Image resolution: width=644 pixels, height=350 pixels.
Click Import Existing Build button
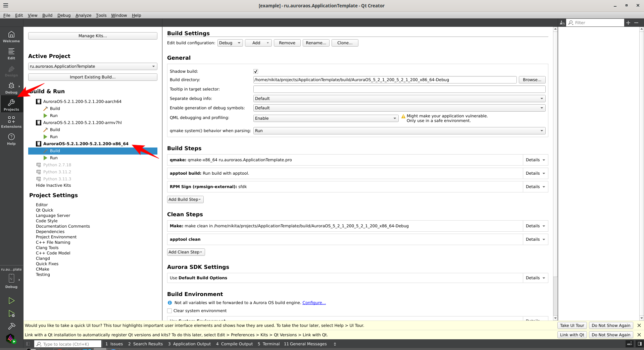93,77
